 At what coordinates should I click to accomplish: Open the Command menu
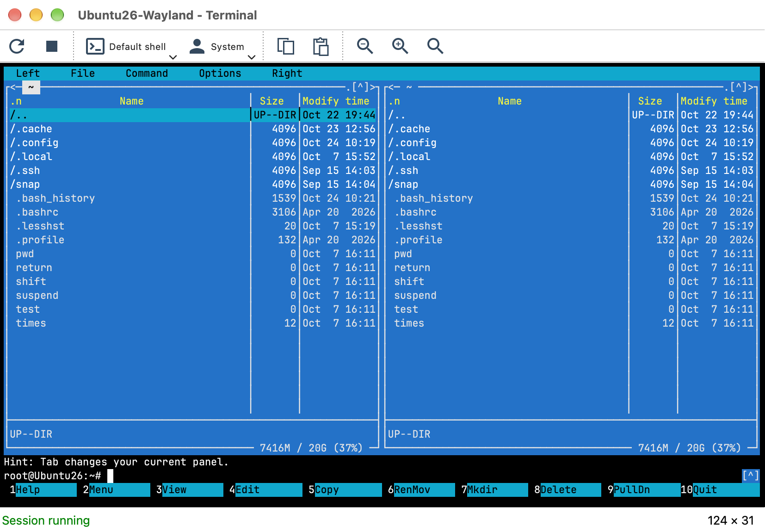pyautogui.click(x=147, y=73)
